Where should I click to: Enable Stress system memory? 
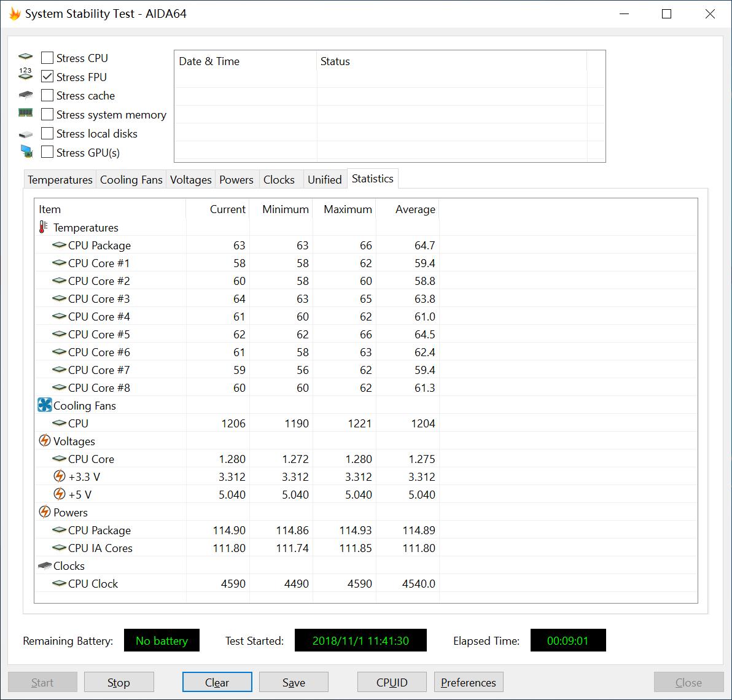[x=47, y=114]
